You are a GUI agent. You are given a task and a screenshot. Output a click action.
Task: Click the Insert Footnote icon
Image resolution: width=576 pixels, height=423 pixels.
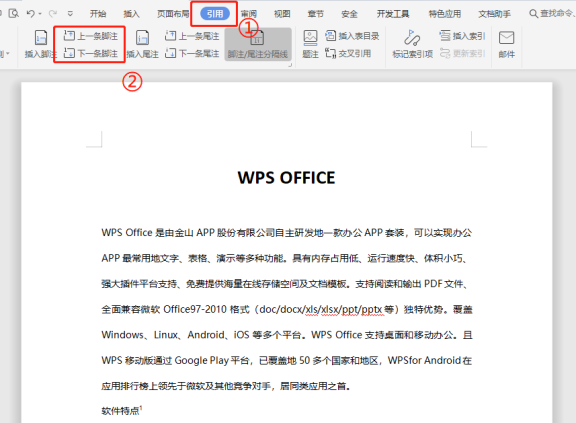pyautogui.click(x=40, y=38)
